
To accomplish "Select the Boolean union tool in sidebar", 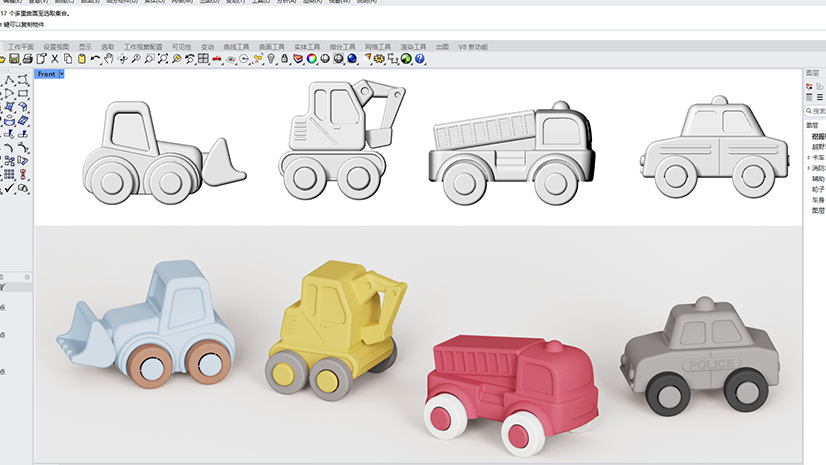I will pyautogui.click(x=23, y=188).
